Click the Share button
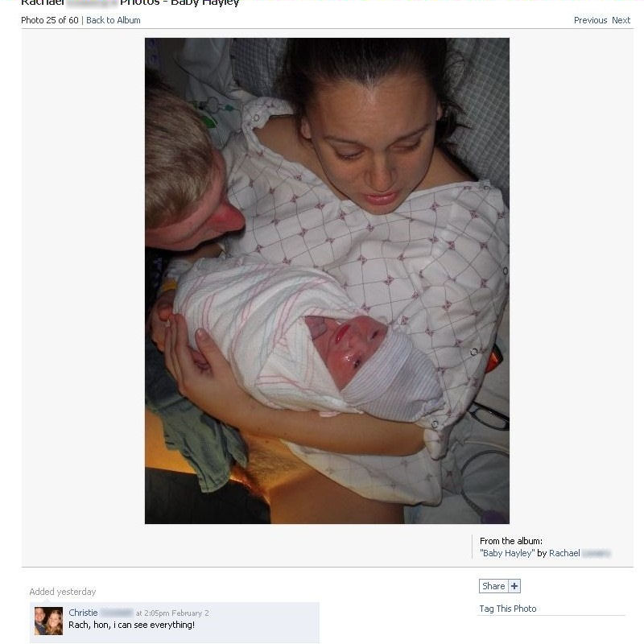 pyautogui.click(x=493, y=586)
